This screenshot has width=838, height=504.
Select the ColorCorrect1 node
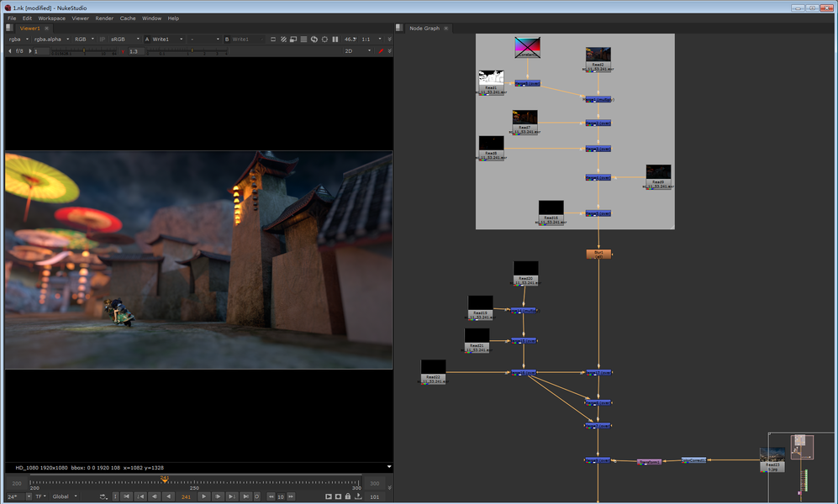tap(693, 459)
